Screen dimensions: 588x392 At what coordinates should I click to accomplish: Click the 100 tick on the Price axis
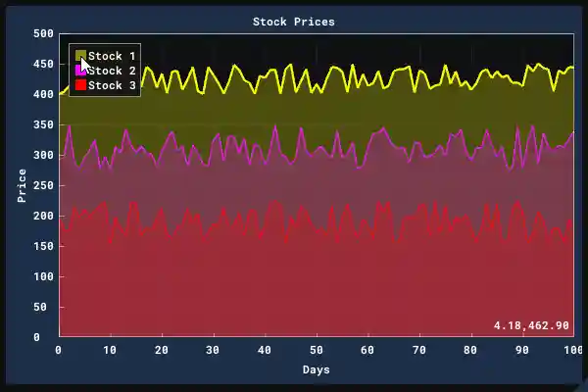pos(42,276)
